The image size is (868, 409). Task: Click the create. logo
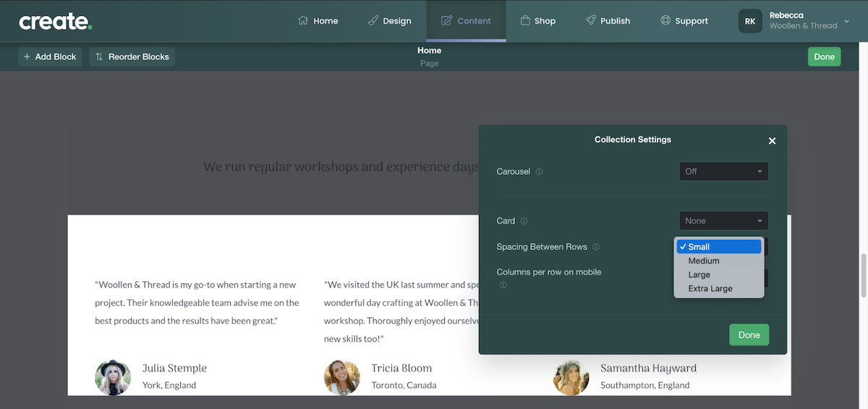click(x=55, y=21)
